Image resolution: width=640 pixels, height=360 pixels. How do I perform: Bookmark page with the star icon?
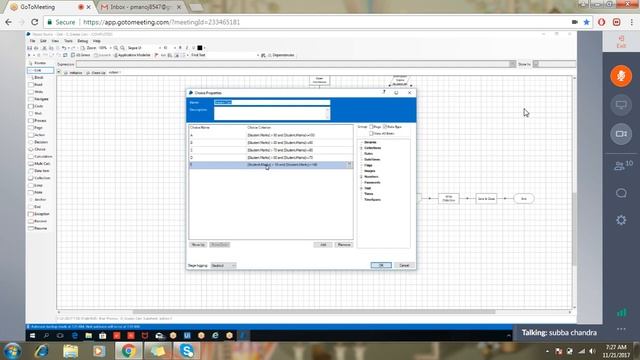587,22
